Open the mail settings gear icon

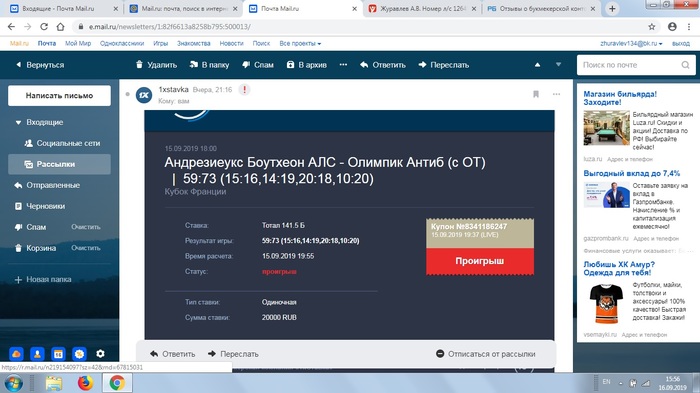[100, 354]
